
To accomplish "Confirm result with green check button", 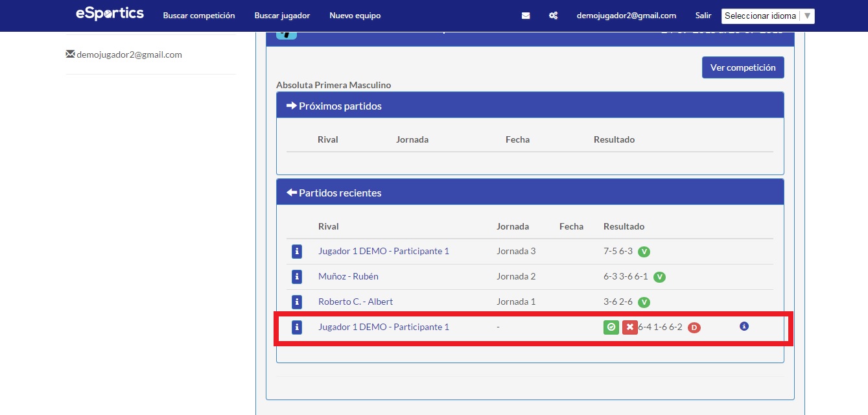I will [x=611, y=327].
